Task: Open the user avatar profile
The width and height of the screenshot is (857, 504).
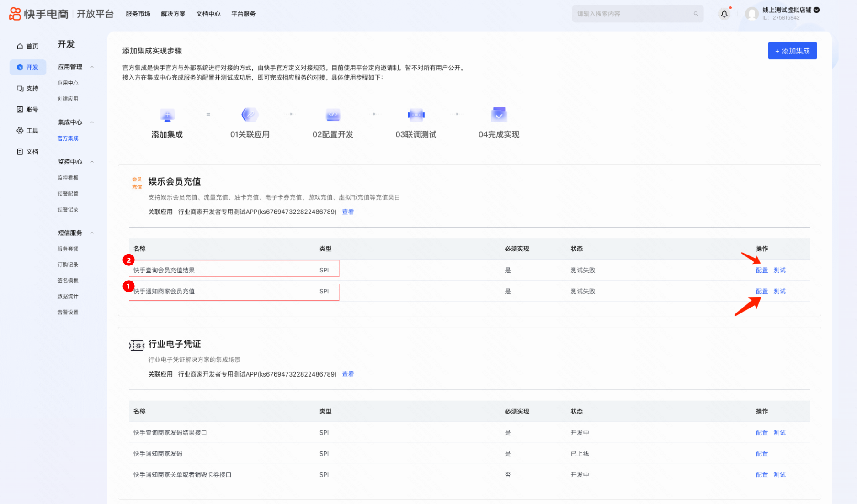Action: [x=751, y=14]
